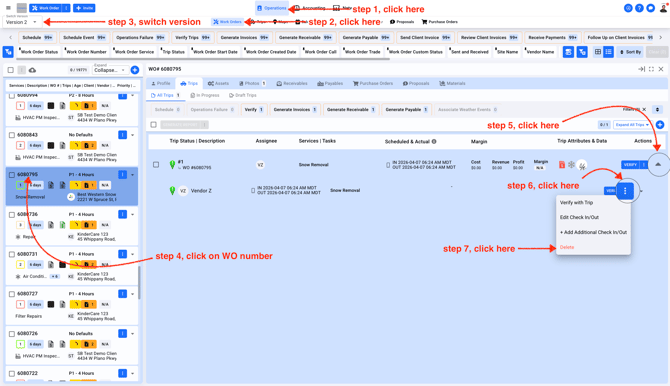
Task: Select Delete from the trip context menu
Action: (x=567, y=247)
